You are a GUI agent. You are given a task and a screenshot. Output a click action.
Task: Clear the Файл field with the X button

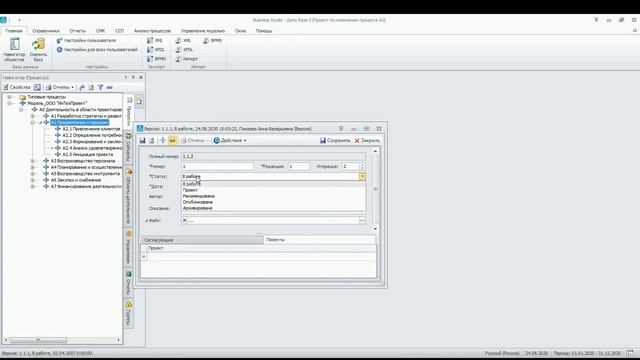coord(184,220)
